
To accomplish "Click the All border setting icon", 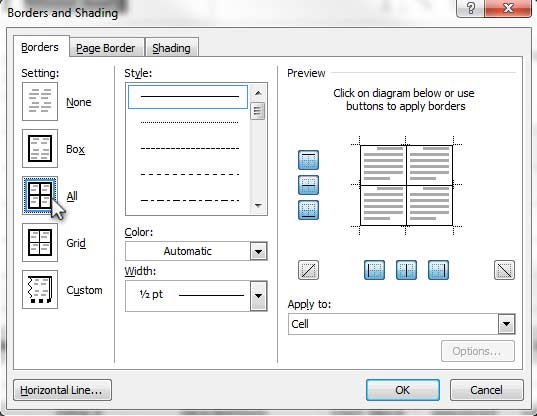I will [x=40, y=196].
